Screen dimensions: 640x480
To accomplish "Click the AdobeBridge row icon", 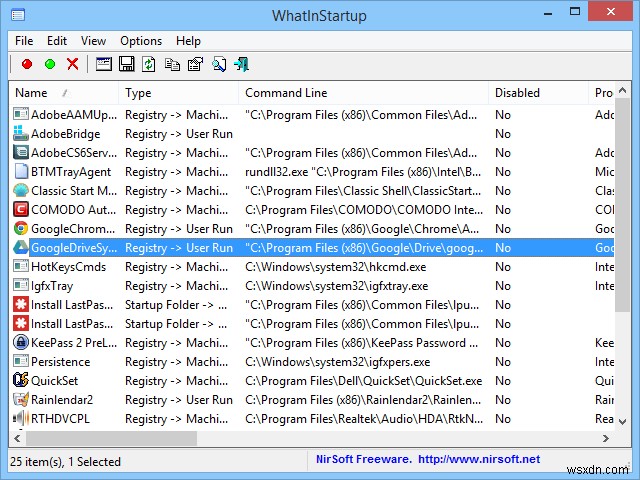I will (20, 133).
